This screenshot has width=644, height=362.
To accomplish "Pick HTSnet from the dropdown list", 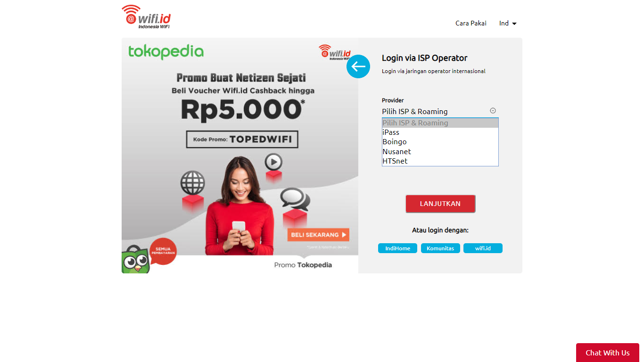I will (440, 161).
